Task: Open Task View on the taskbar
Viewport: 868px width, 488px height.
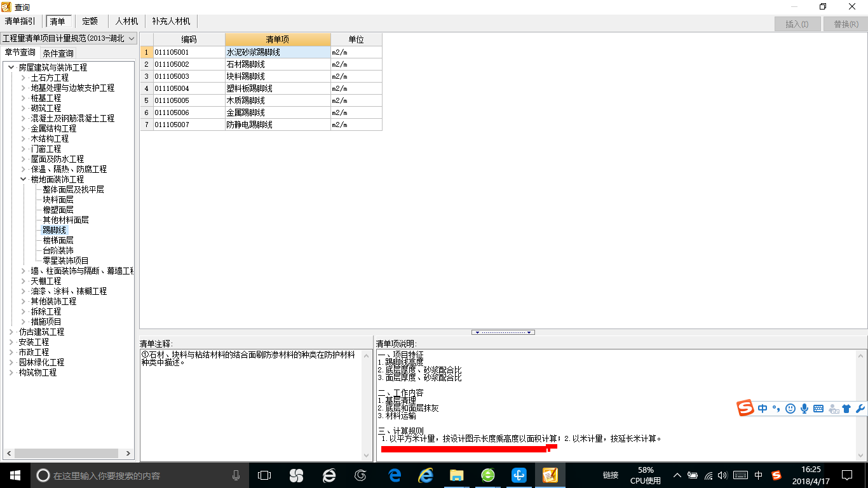Action: (264, 475)
